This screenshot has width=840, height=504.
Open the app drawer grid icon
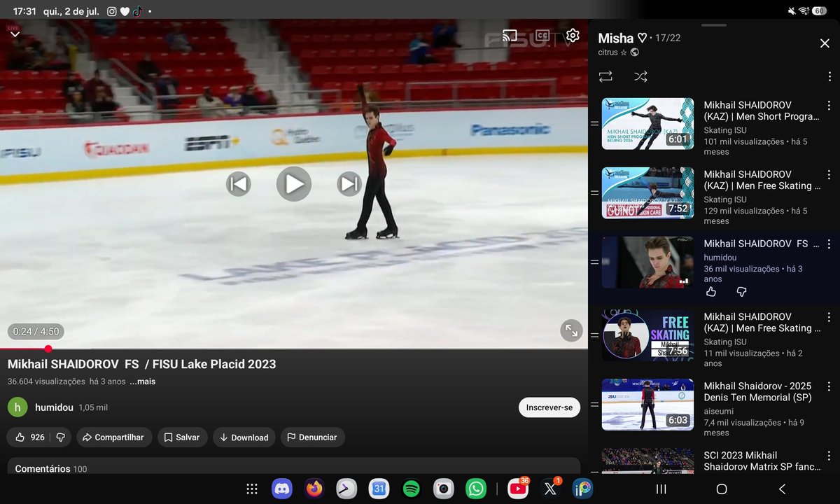pyautogui.click(x=252, y=489)
